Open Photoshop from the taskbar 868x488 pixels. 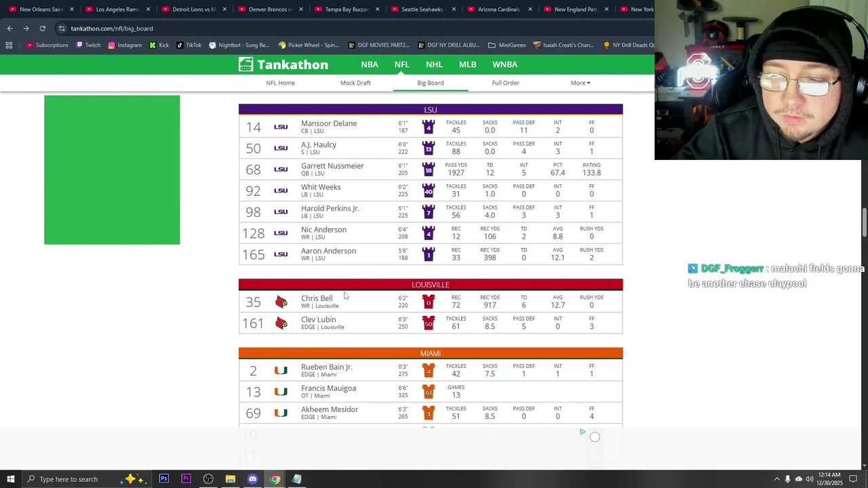(x=164, y=479)
